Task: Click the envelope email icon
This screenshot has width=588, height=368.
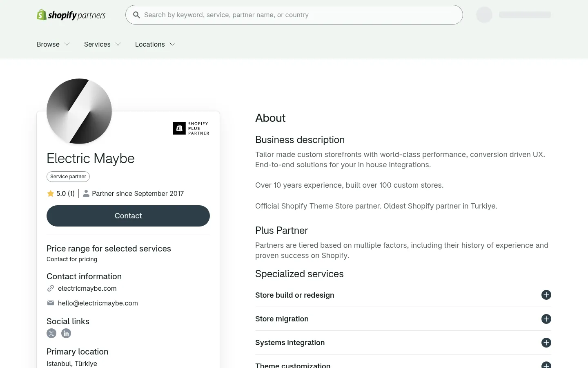Action: [x=51, y=303]
